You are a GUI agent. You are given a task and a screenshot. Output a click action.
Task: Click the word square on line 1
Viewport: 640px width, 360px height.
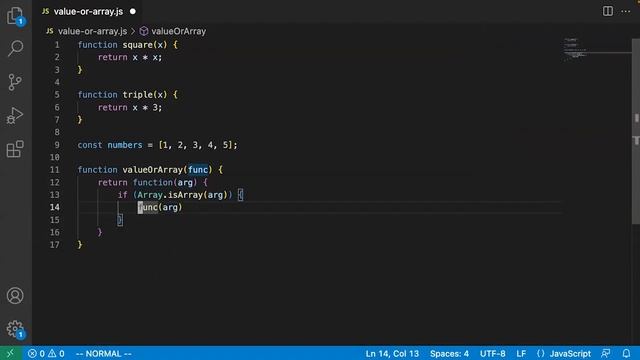pos(138,45)
